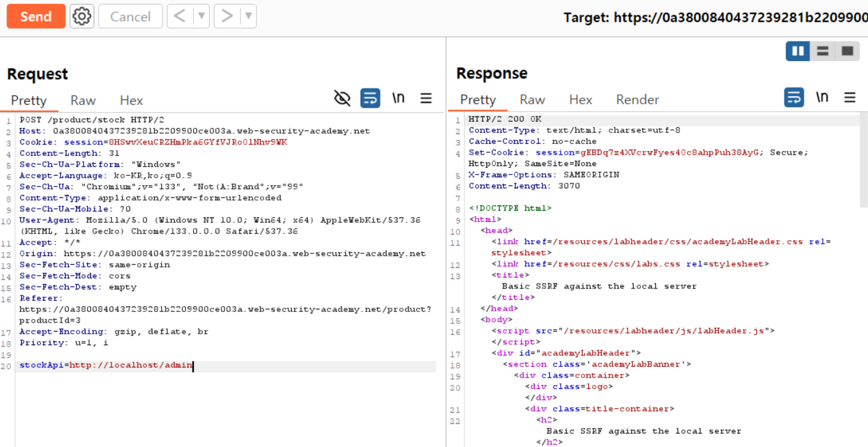Click Set-Cookie header in Response
The image size is (868, 447).
click(639, 158)
